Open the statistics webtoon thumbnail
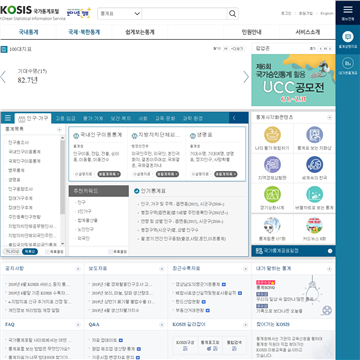The height and width of the screenshot is (360, 360). click(x=272, y=226)
